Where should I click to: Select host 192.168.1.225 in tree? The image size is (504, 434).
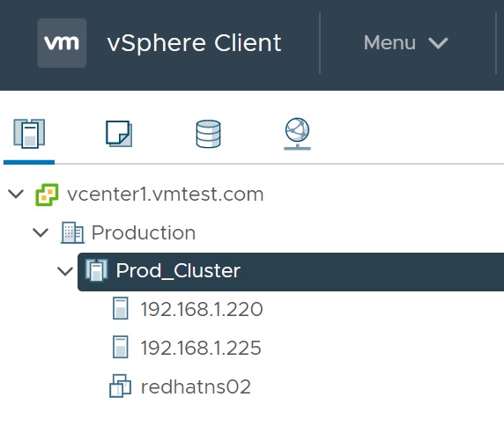coord(201,348)
